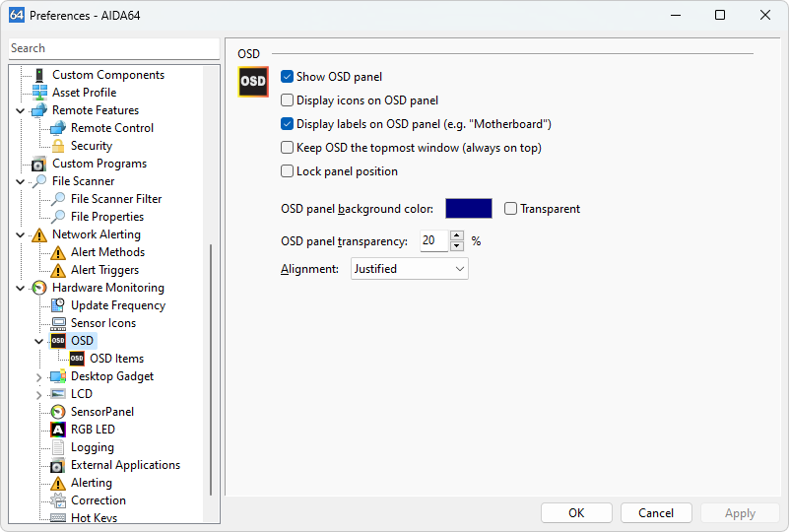This screenshot has width=789, height=532.
Task: Collapse the Hardware Monitoring node
Action: [x=21, y=288]
